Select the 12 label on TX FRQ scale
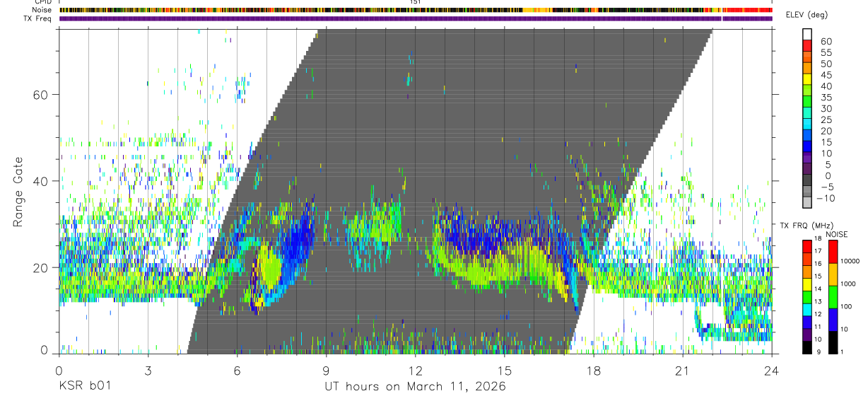The width and height of the screenshot is (868, 401). 819,315
